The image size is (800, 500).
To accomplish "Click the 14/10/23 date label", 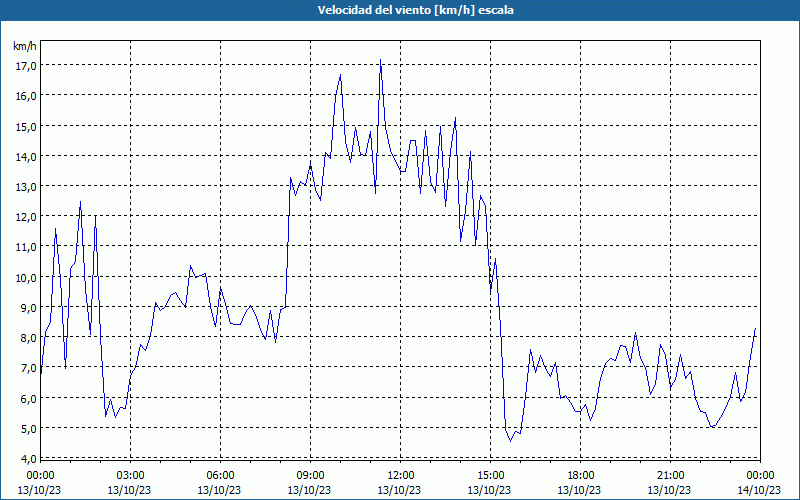I will [x=760, y=490].
